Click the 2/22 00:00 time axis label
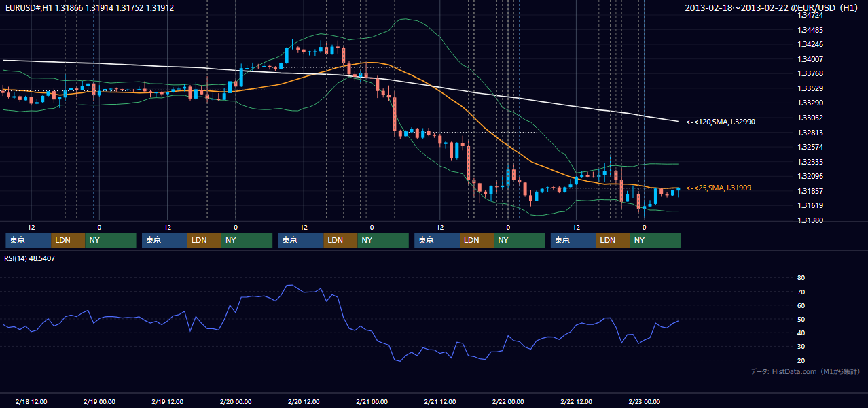868x408 pixels. coord(508,401)
